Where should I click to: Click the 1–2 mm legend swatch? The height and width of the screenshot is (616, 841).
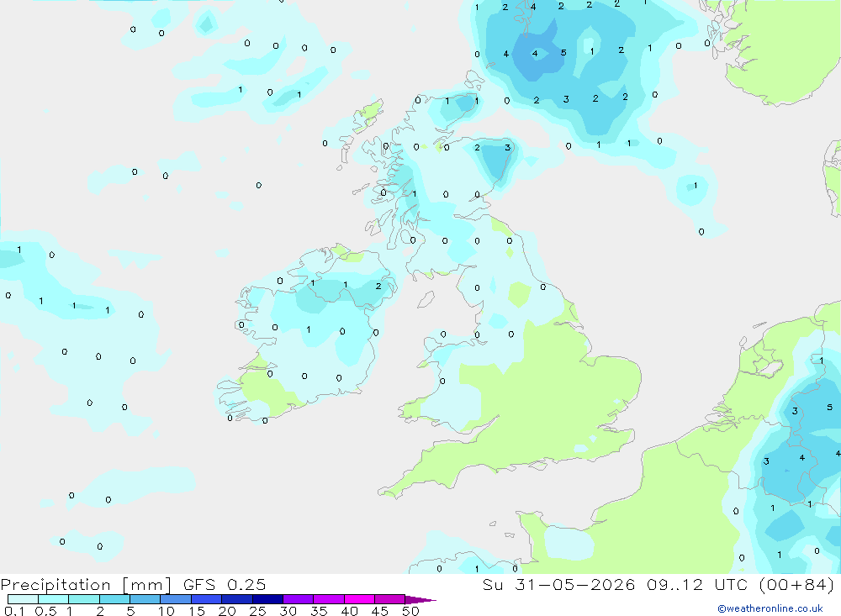[83, 599]
